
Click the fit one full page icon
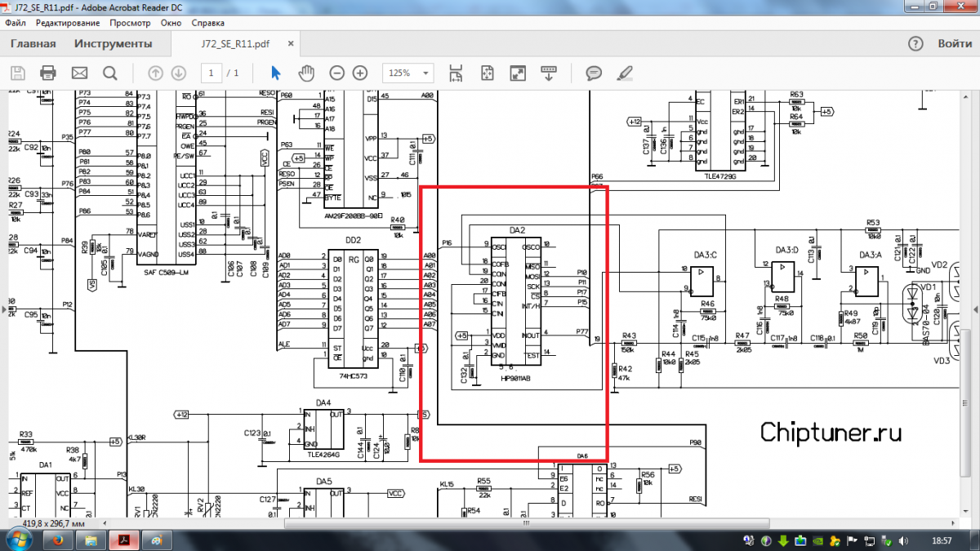click(x=487, y=73)
